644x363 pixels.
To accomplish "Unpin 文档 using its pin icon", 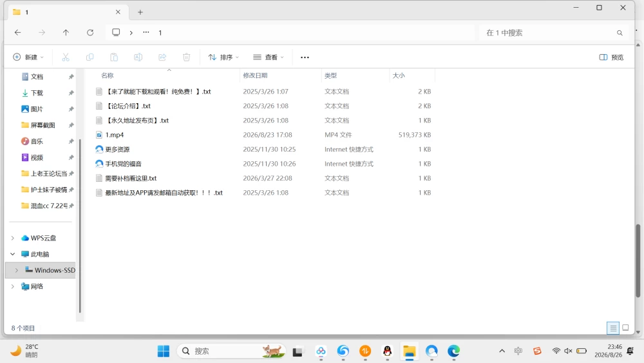I will pyautogui.click(x=71, y=77).
